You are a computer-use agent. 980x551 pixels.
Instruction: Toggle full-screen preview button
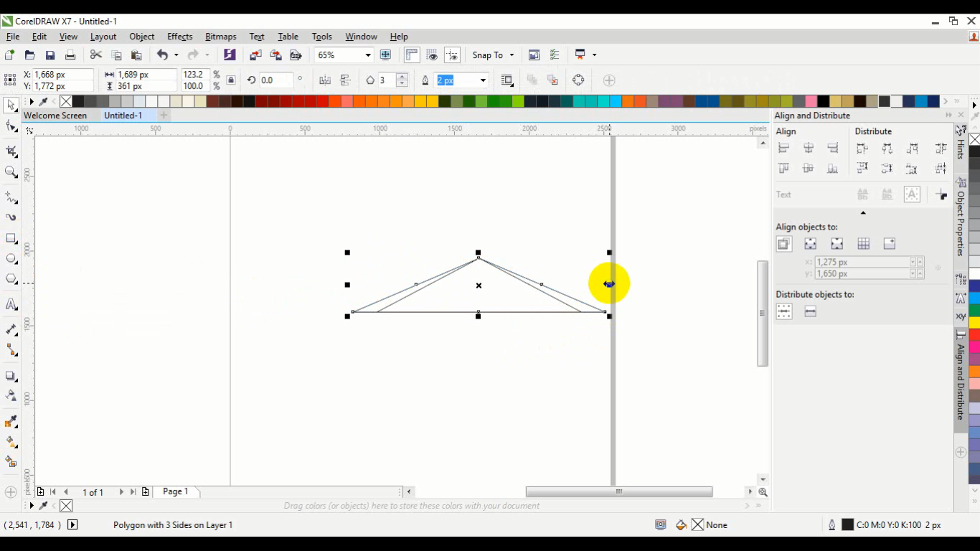tap(385, 55)
